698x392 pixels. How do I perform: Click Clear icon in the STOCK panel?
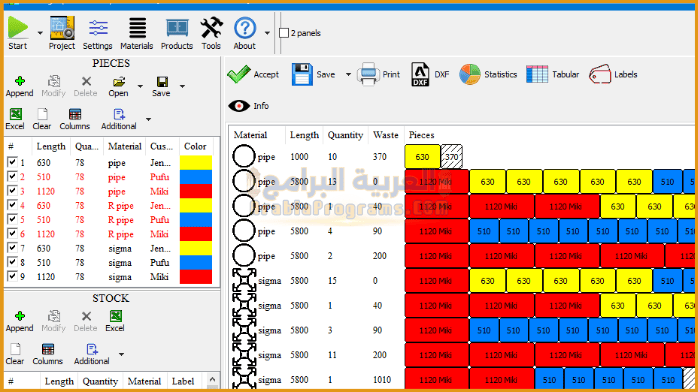[15, 349]
